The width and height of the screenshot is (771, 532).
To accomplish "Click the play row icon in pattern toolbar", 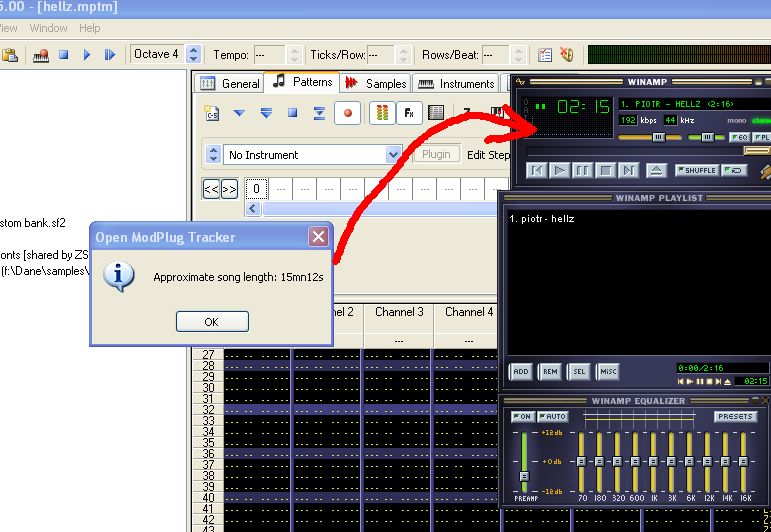I will 319,113.
